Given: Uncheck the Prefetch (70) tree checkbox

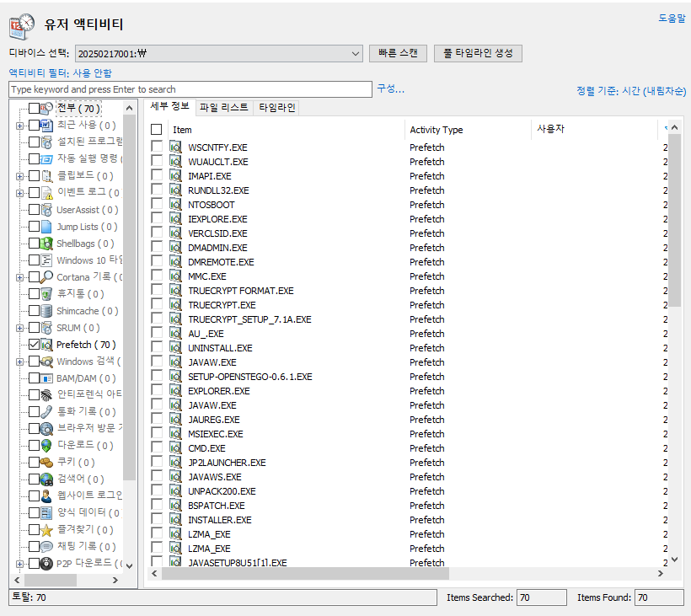Looking at the screenshot, I should coord(34,345).
